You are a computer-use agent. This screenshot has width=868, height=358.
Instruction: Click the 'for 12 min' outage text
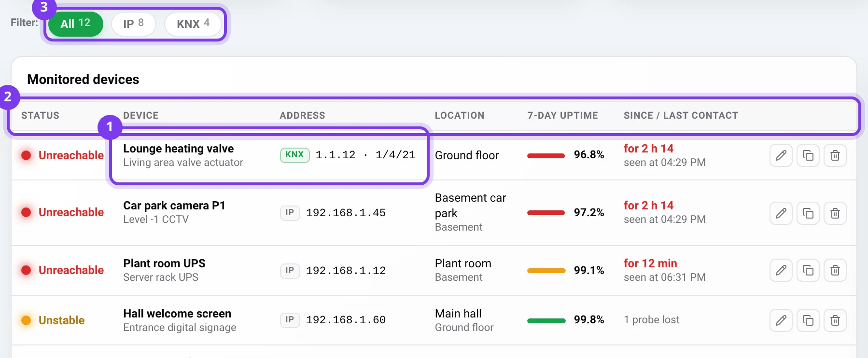[650, 263]
